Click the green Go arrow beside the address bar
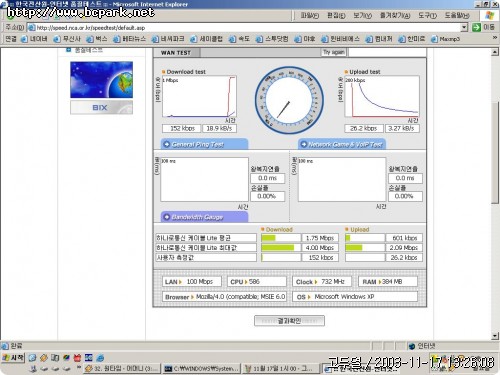The image size is (500, 375). (x=476, y=27)
